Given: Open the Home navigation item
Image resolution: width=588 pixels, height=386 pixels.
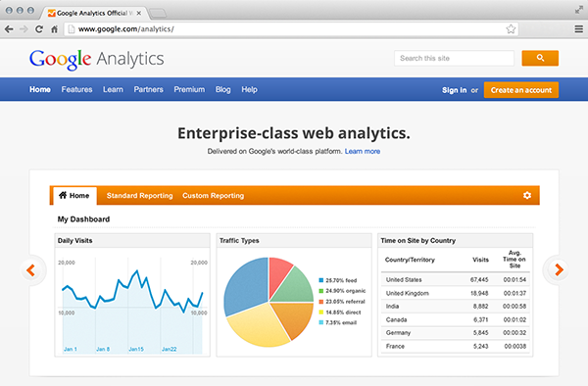Looking at the screenshot, I should coord(40,89).
